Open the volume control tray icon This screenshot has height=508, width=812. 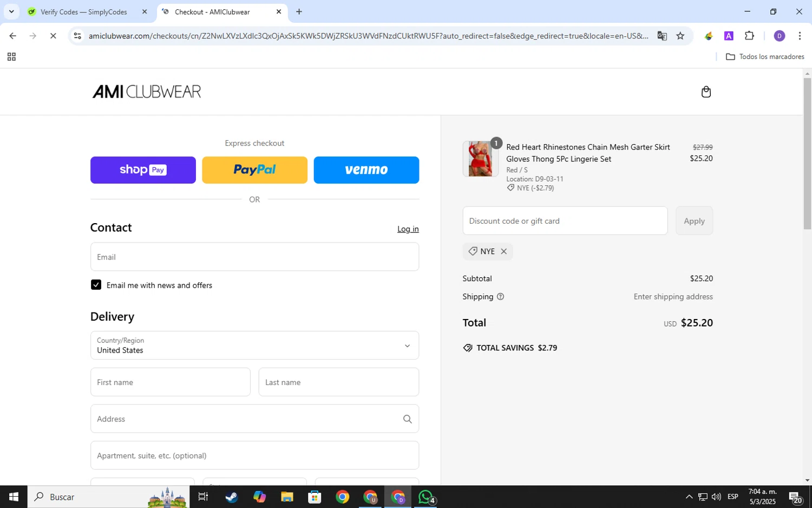point(716,497)
